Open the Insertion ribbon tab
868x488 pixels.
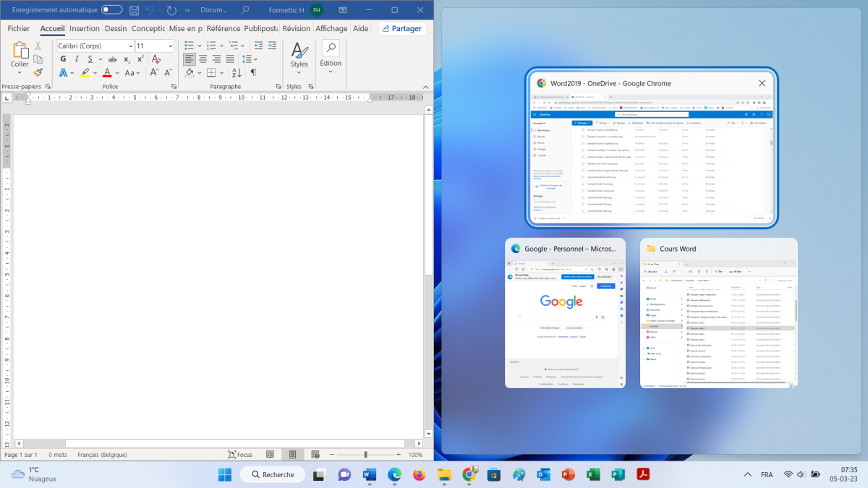pos(85,29)
